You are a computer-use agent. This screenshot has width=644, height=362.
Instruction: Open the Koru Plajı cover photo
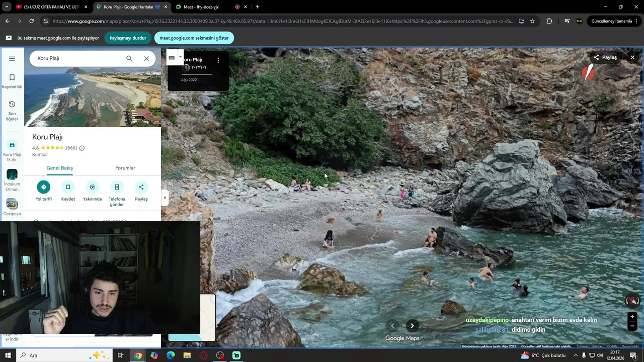93,97
